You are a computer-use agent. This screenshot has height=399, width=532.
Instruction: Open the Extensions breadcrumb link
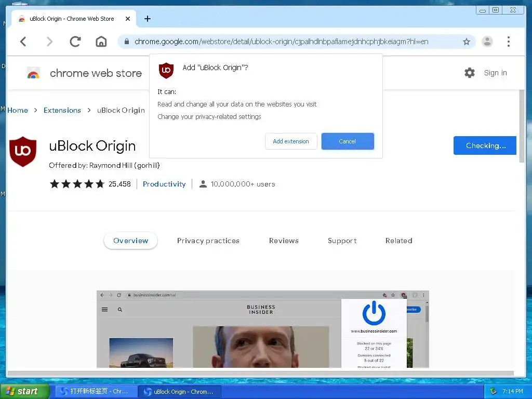pyautogui.click(x=62, y=110)
